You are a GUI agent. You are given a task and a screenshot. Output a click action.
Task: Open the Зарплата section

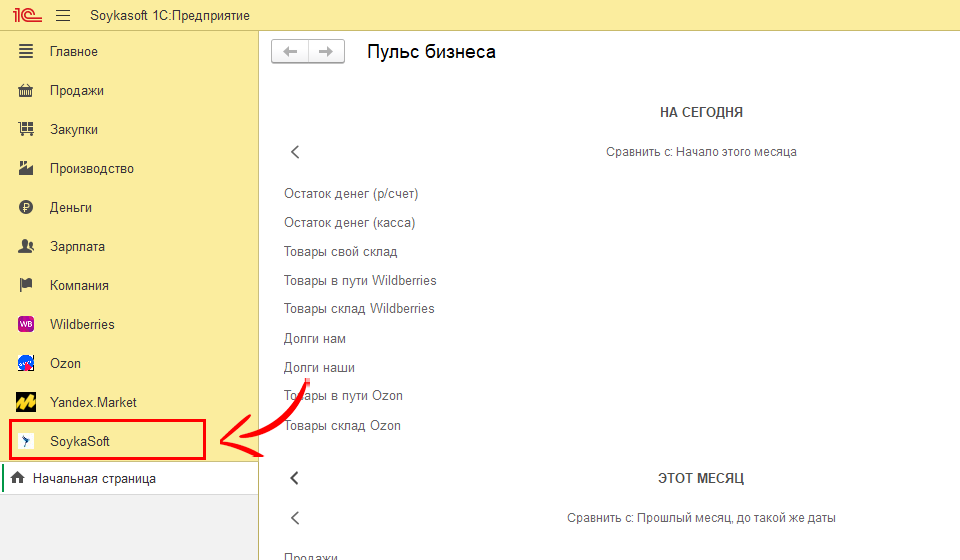click(x=77, y=246)
